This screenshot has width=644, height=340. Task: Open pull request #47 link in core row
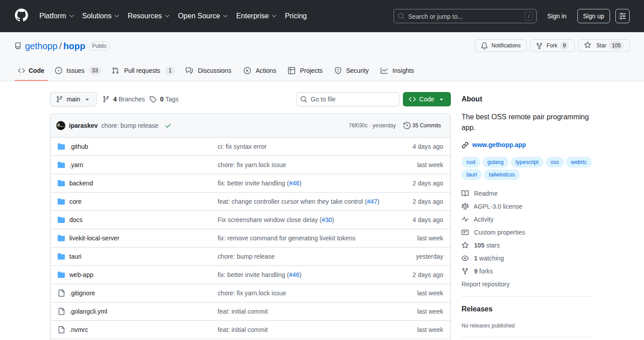click(x=372, y=201)
